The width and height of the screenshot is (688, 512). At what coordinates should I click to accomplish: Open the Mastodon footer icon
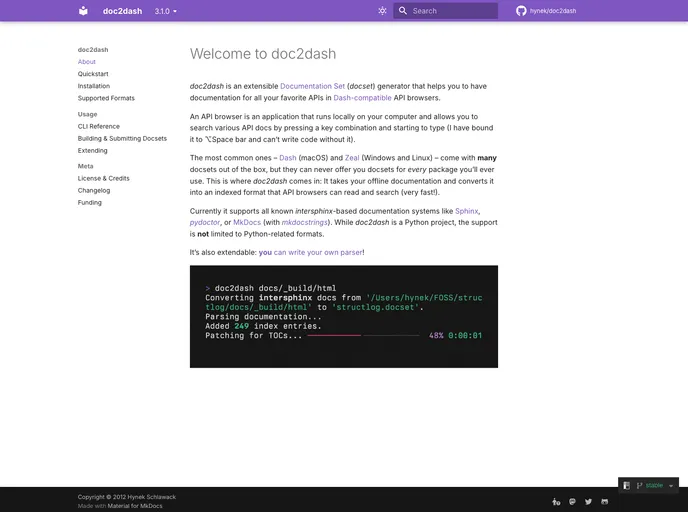click(x=572, y=502)
